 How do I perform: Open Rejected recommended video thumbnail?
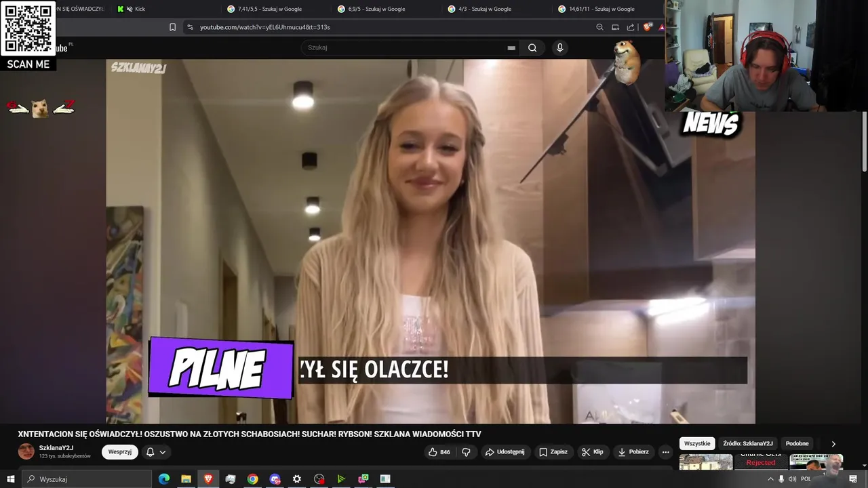760,462
